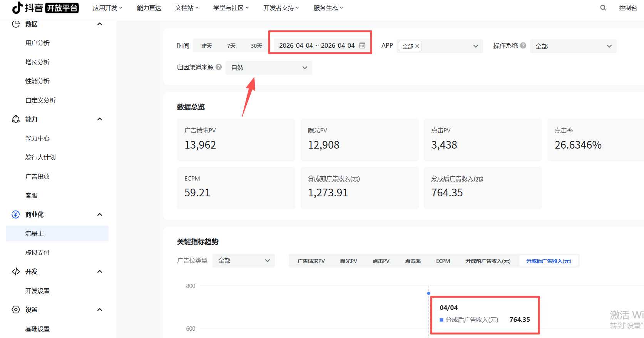Screen dimensions: 644x338
Task: Click the 开发 code icon in sidebar
Action: (16, 271)
